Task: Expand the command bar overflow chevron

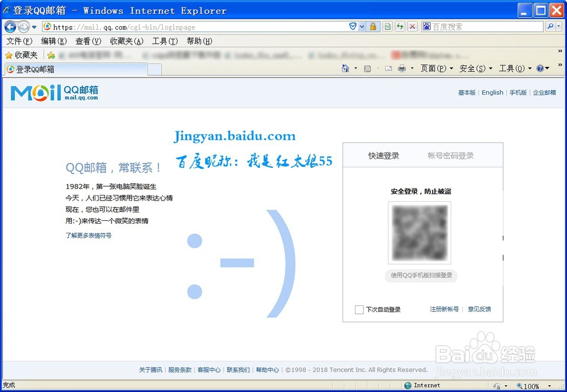Action: [x=560, y=65]
